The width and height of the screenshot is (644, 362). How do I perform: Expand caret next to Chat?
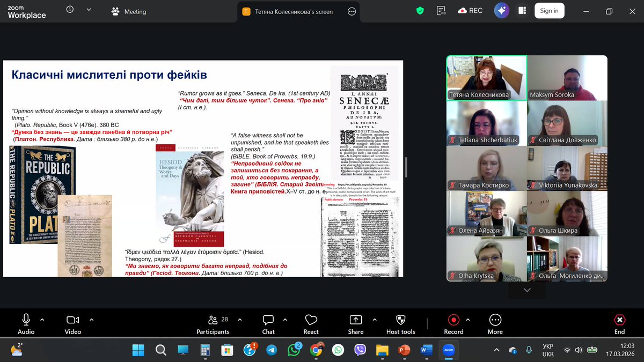click(x=284, y=320)
